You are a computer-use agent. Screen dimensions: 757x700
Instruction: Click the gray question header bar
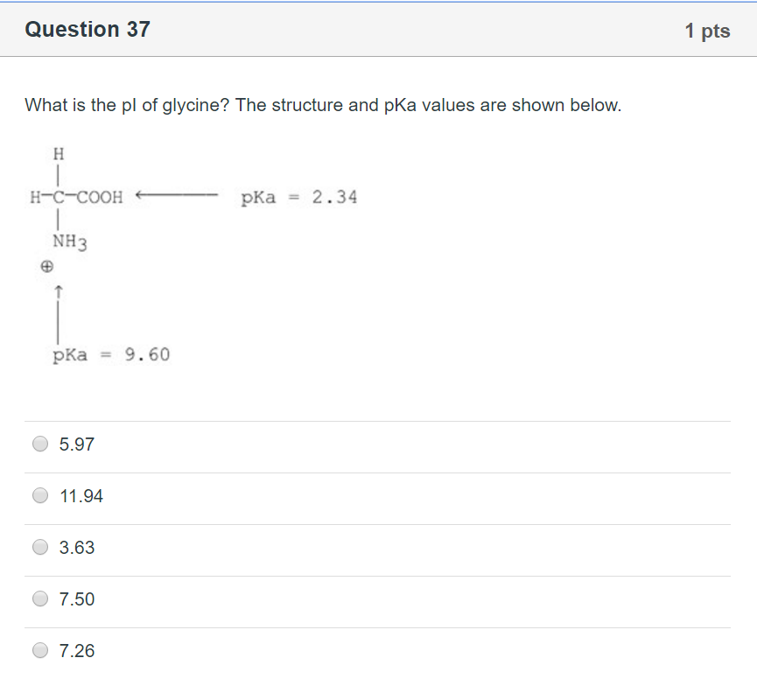coord(378,29)
